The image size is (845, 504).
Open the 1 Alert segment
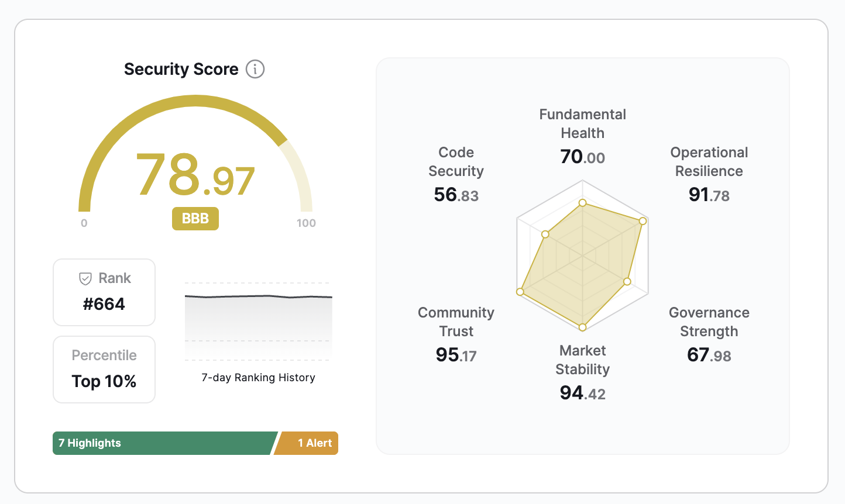point(308,443)
